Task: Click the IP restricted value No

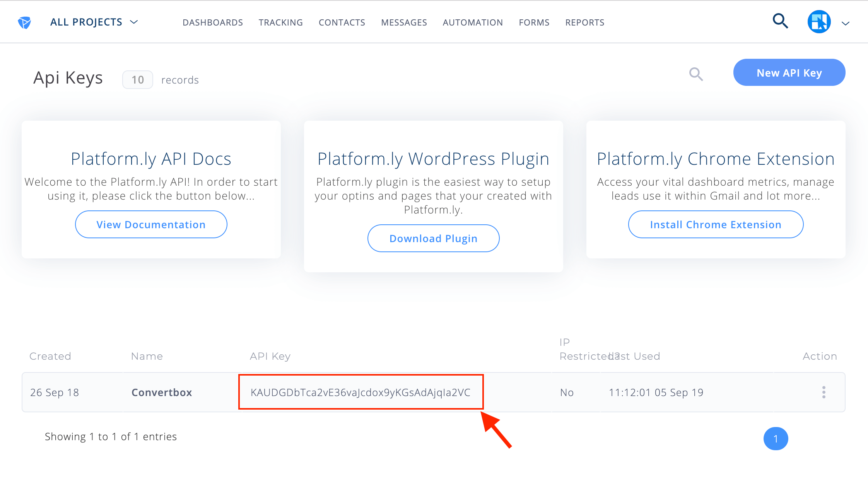Action: 567,392
